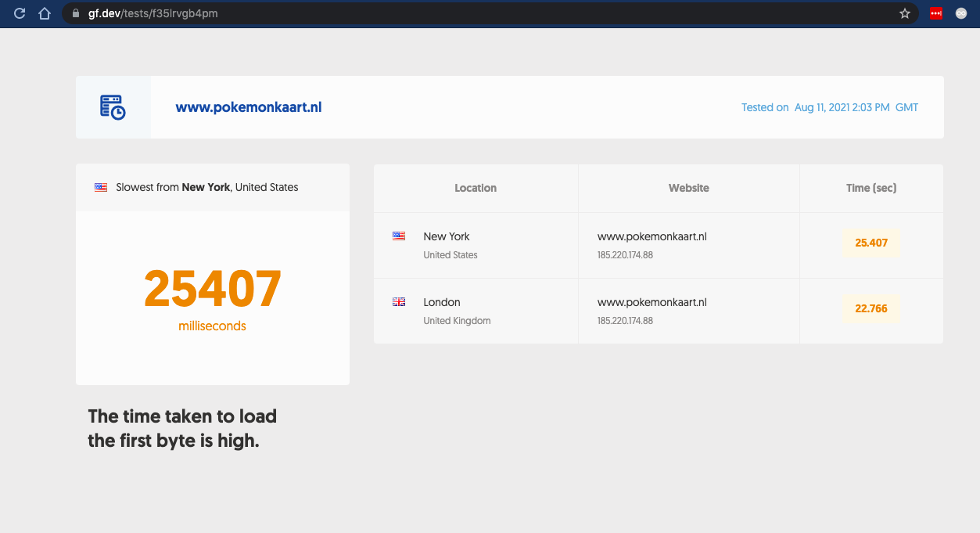Click the United States label under New York
Image resolution: width=980 pixels, height=533 pixels.
pos(451,255)
